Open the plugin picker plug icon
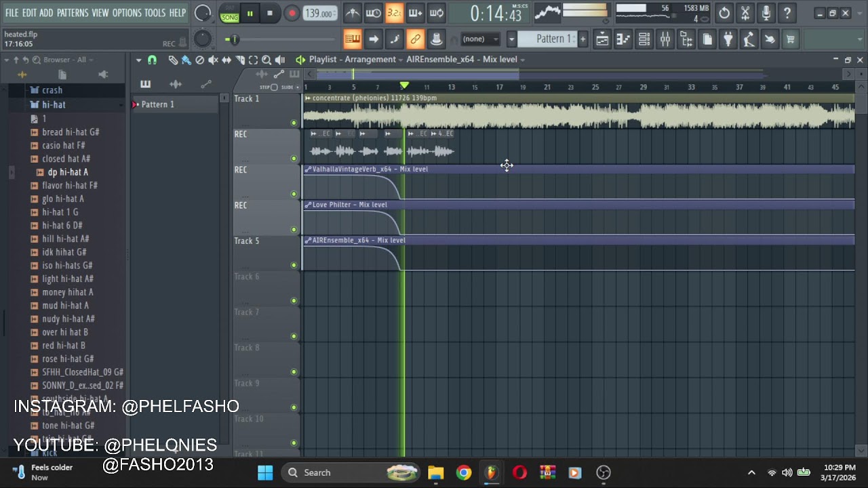Viewport: 868px width, 488px height. pos(728,39)
